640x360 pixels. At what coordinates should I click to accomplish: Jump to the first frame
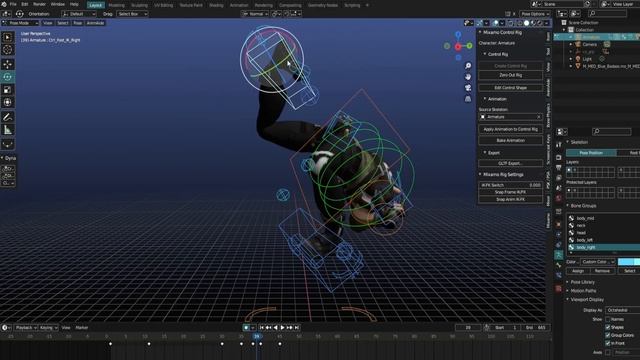click(x=262, y=327)
